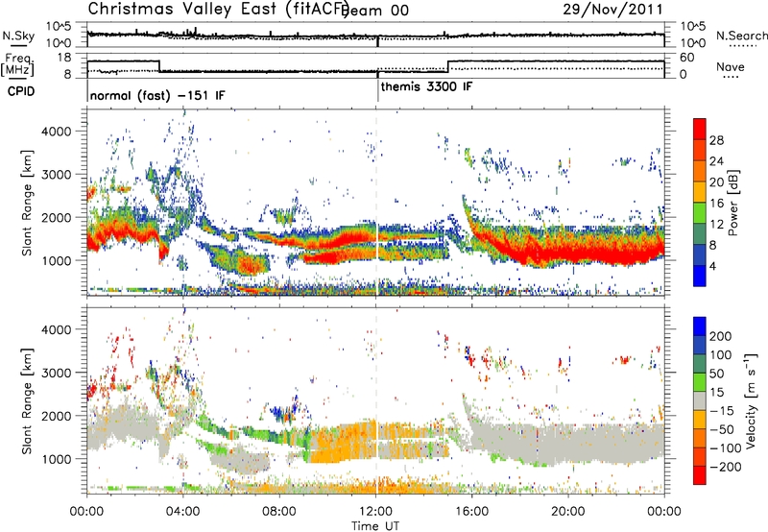This screenshot has height=532, width=768.
Task: Click the 1000 tick label on the velocity panel
Action: point(56,459)
